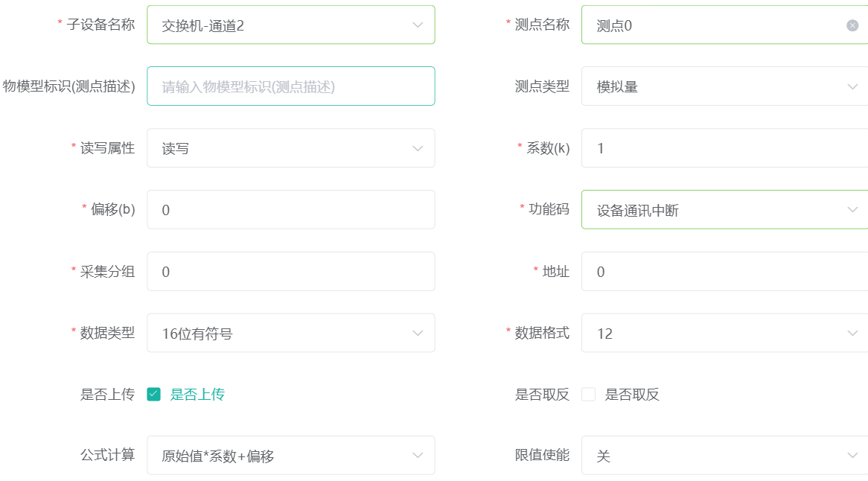Click into the 采集分组 input field
The image size is (868, 481).
pyautogui.click(x=291, y=272)
